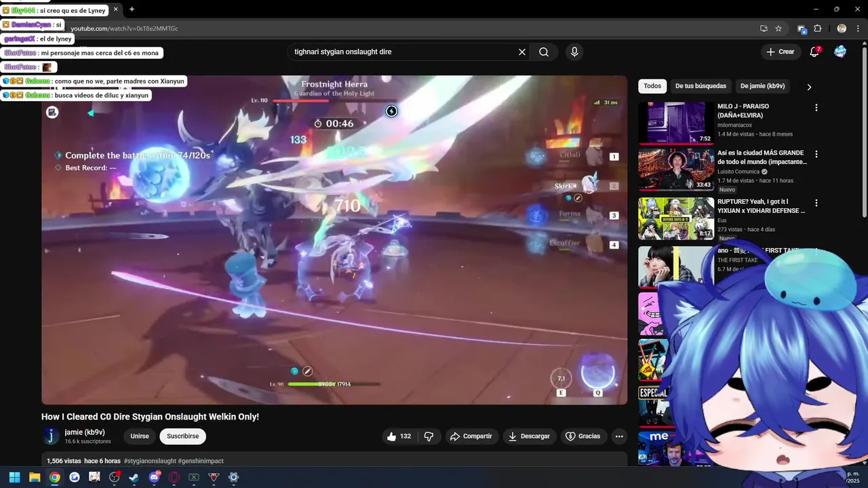Open options menu for RUPTURE video

[816, 203]
